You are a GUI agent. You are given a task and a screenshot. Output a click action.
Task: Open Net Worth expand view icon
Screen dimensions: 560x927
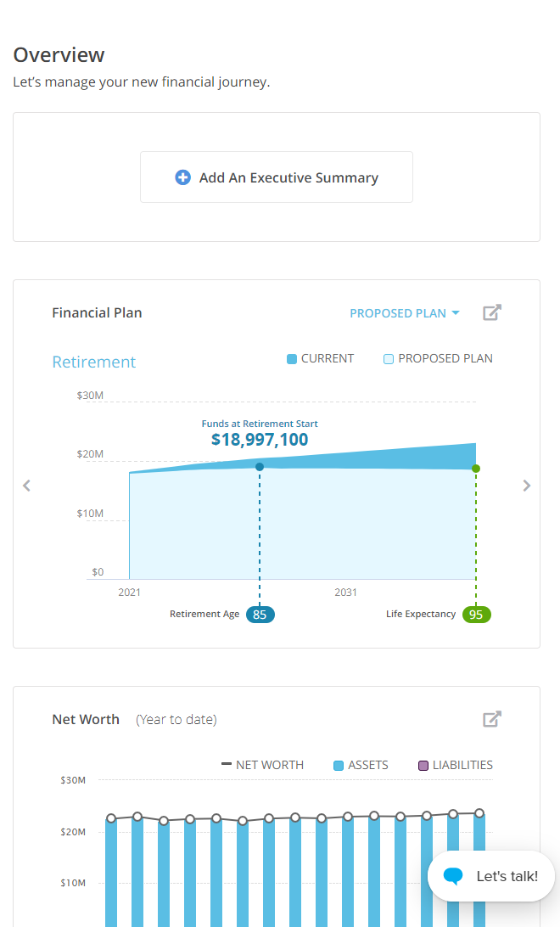point(492,719)
